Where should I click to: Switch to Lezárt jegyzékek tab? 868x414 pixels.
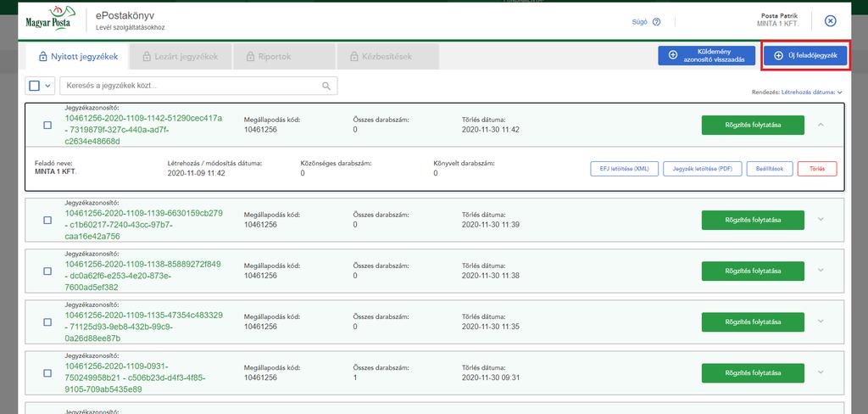181,57
